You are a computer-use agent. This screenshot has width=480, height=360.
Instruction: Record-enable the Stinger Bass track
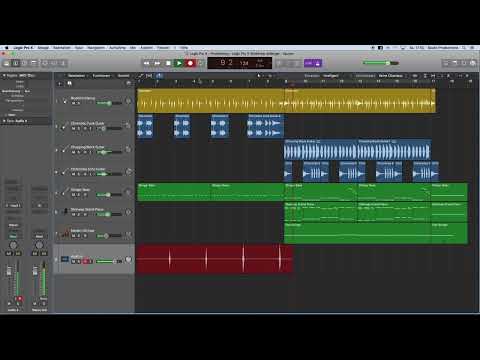click(85, 195)
